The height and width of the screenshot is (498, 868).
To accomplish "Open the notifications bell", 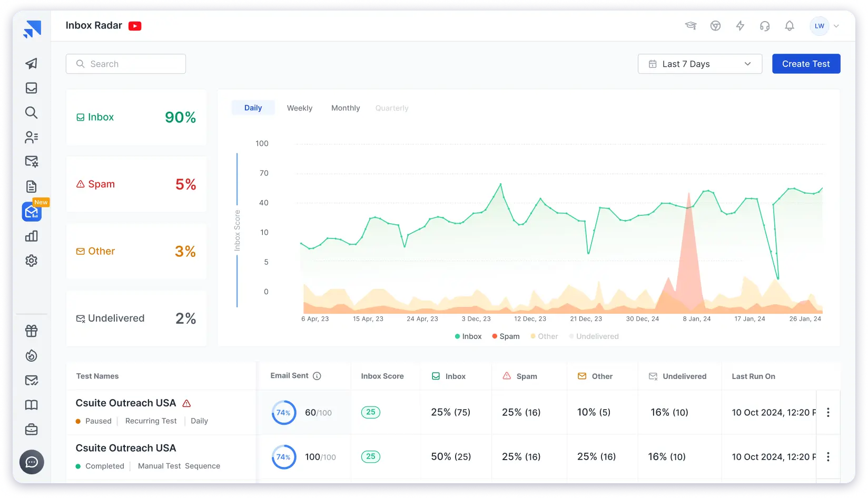I will click(789, 26).
